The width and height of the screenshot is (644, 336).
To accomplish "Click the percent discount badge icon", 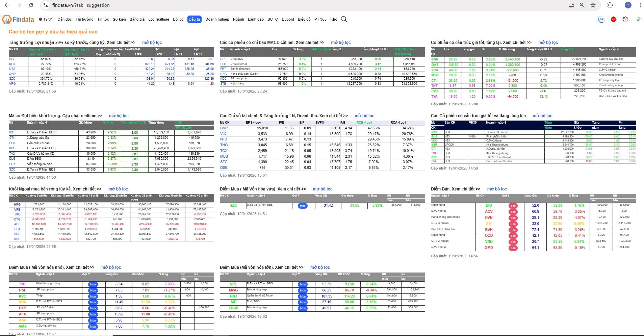I will coord(625,20).
